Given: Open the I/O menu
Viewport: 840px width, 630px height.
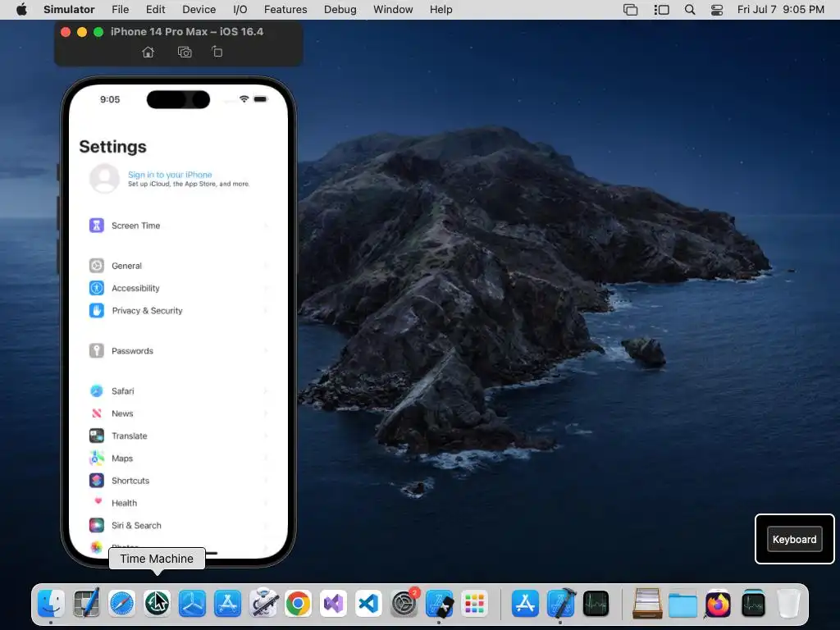Looking at the screenshot, I should (240, 10).
